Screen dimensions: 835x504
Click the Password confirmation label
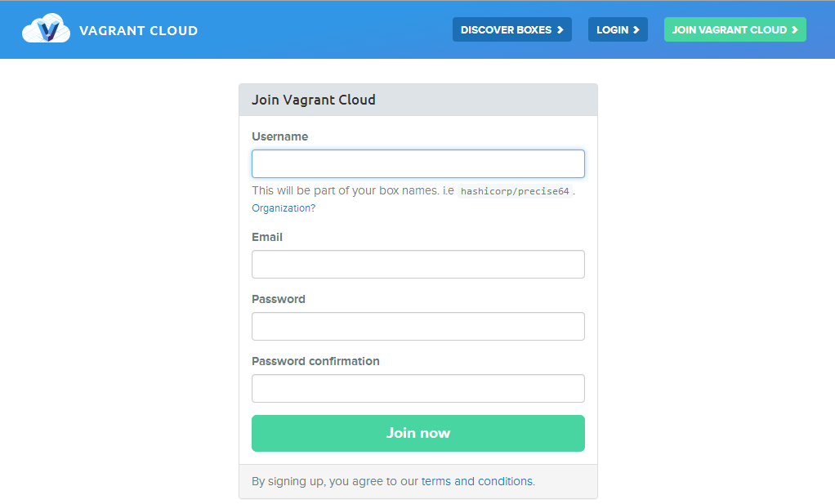click(315, 361)
